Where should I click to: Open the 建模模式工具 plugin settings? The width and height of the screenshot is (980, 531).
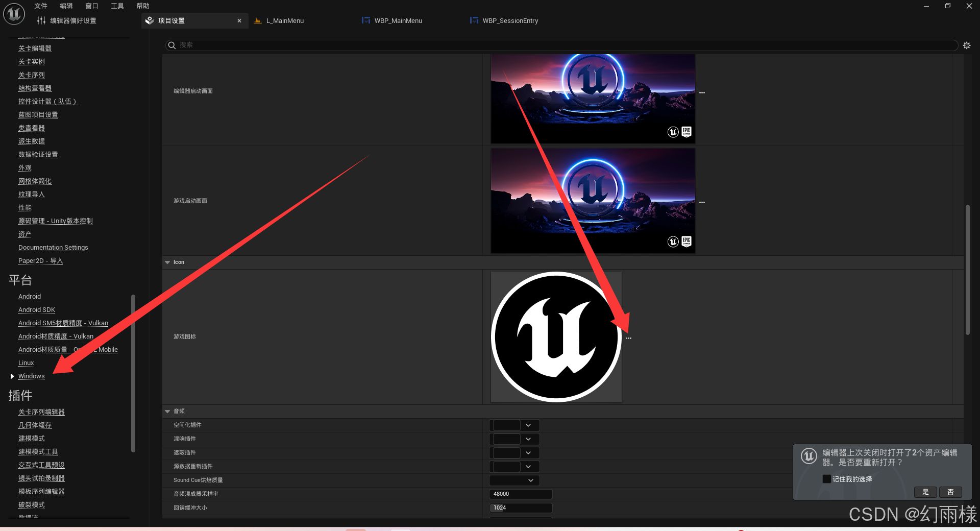[x=38, y=452]
